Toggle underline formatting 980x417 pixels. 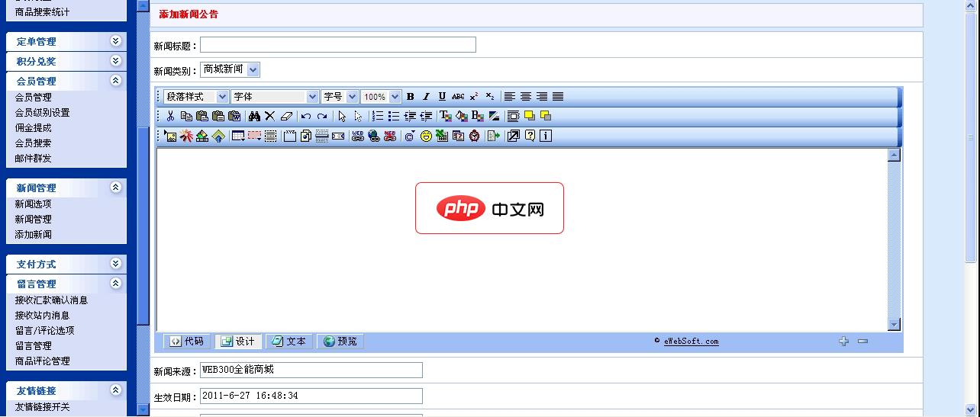click(x=442, y=97)
